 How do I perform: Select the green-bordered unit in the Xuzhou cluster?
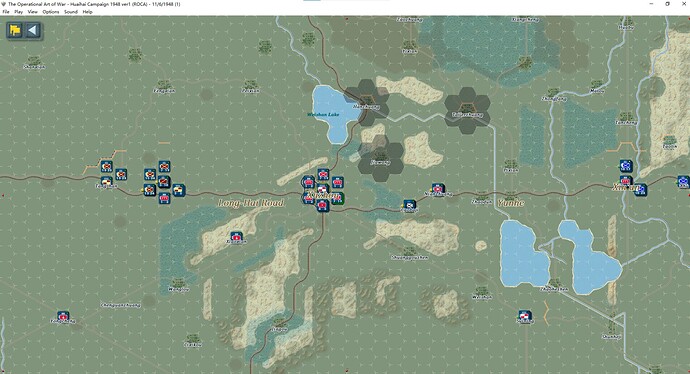coord(338,198)
